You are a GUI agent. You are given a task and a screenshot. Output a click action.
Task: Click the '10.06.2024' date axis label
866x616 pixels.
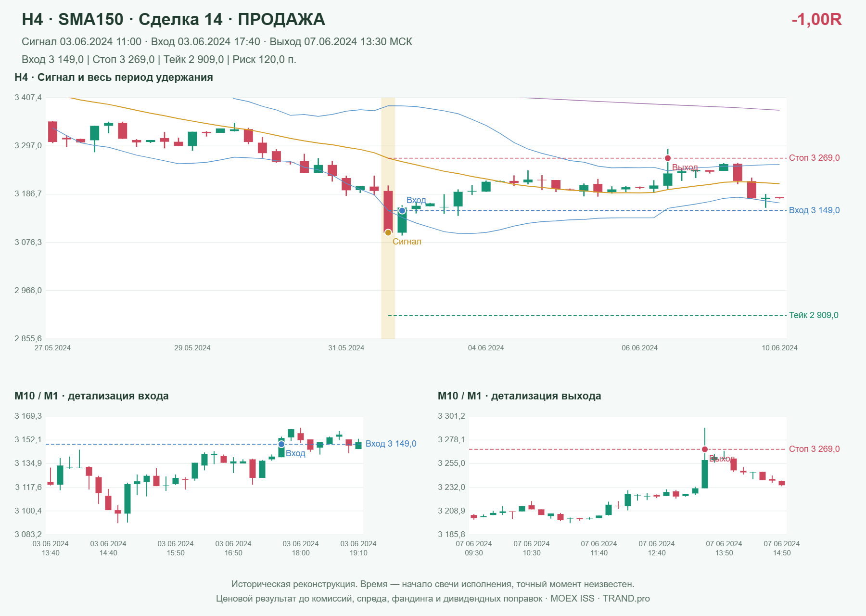click(x=779, y=348)
